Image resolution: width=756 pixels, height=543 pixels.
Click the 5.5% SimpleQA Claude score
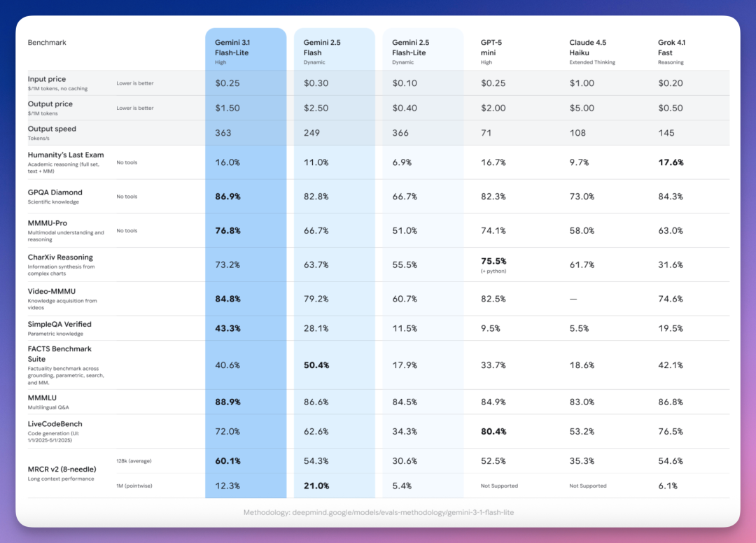pos(579,329)
